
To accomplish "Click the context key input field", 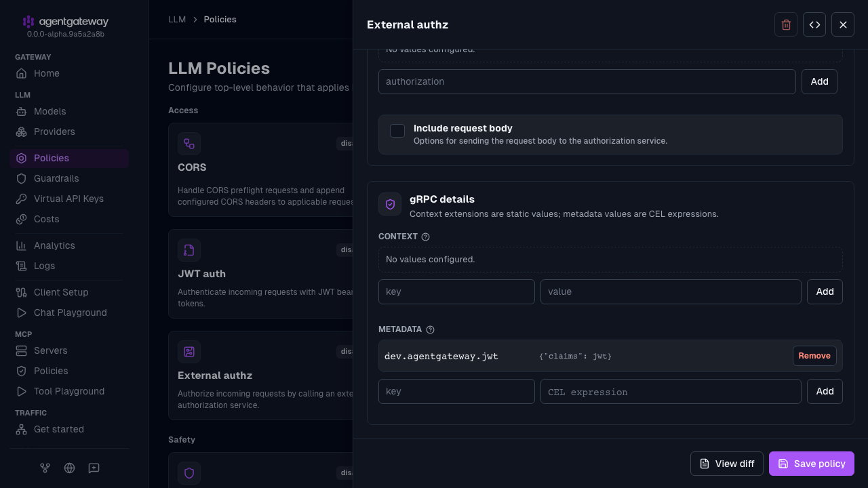I will (x=456, y=291).
